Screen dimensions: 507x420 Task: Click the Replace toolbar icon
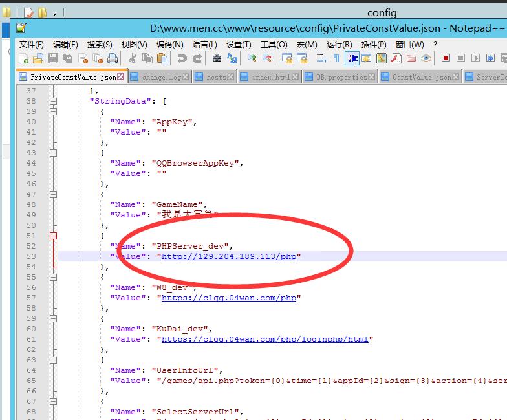[x=232, y=58]
